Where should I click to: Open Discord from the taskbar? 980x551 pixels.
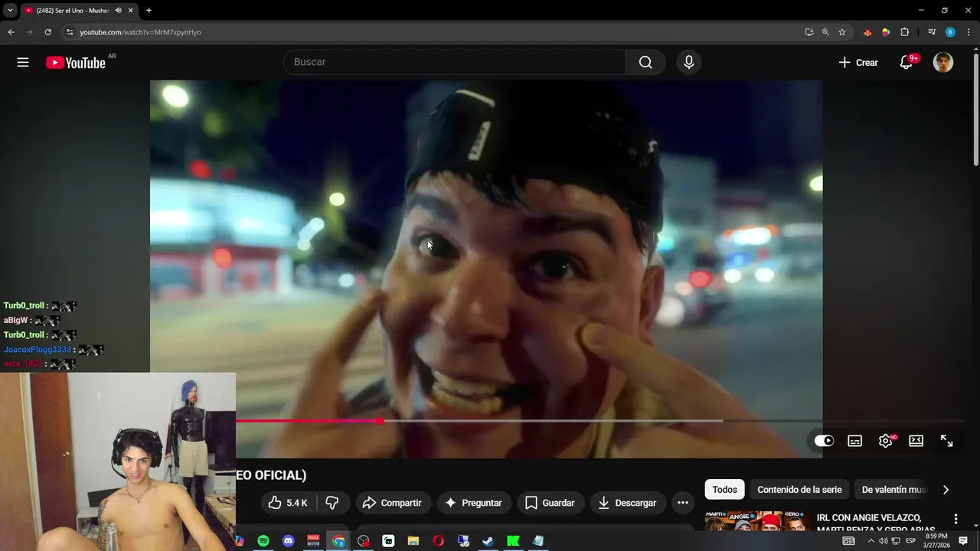(x=289, y=541)
